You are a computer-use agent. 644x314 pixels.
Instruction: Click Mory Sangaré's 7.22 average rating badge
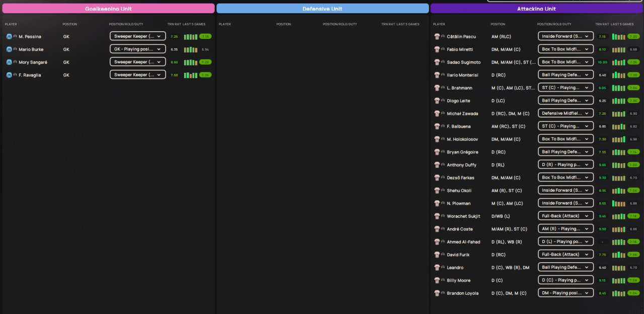pyautogui.click(x=205, y=62)
